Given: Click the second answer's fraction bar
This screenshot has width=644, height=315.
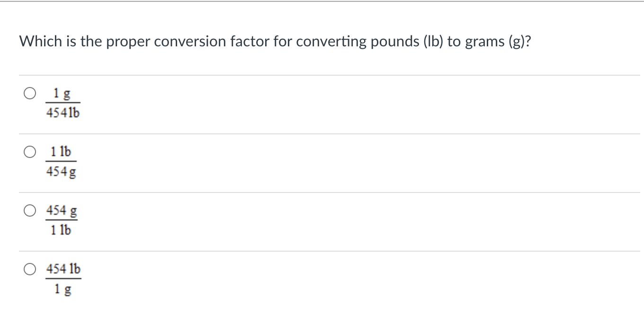Looking at the screenshot, I should click(61, 161).
